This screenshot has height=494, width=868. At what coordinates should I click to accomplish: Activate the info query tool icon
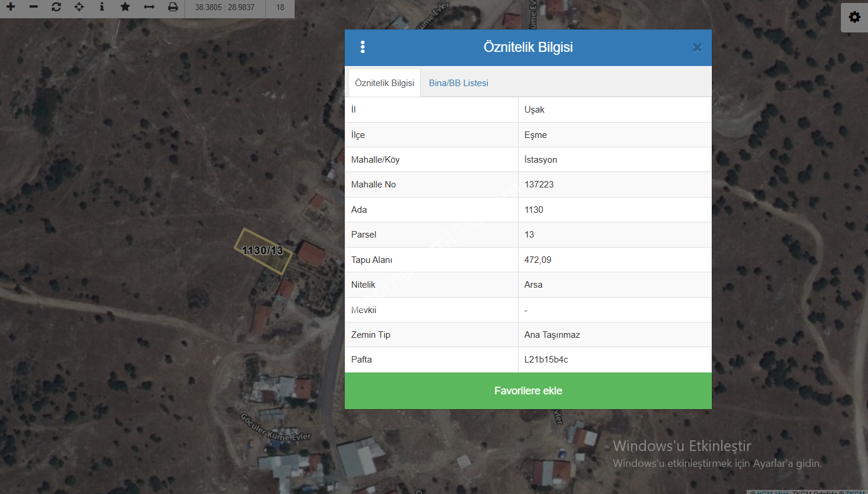[x=102, y=7]
